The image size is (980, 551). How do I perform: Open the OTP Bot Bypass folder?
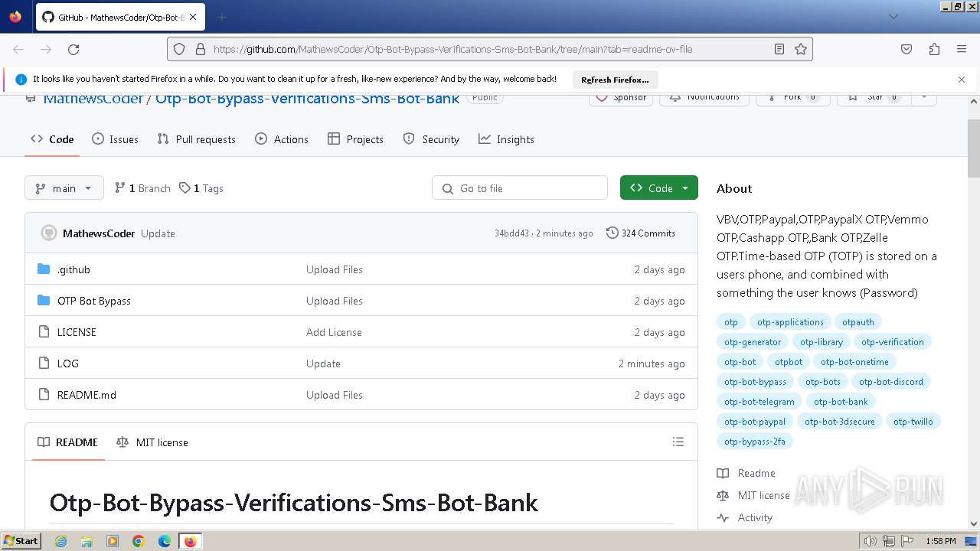click(x=94, y=301)
